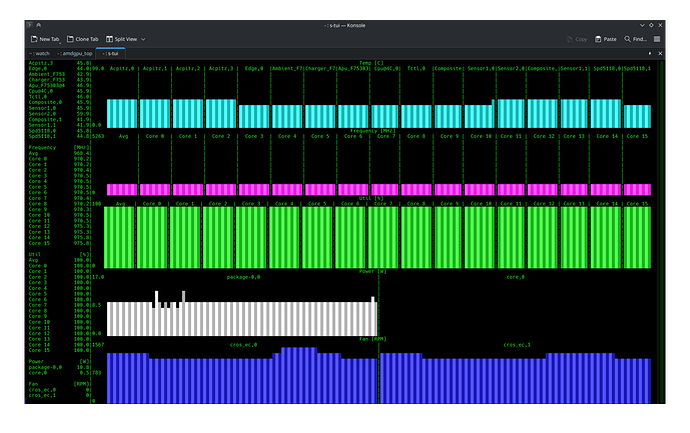690x433 pixels.
Task: Minimize the Konsole window
Action: click(x=642, y=25)
